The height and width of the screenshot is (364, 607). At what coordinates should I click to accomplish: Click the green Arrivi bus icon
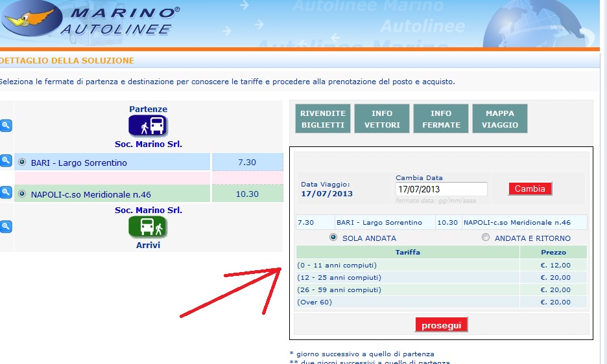pos(147,227)
